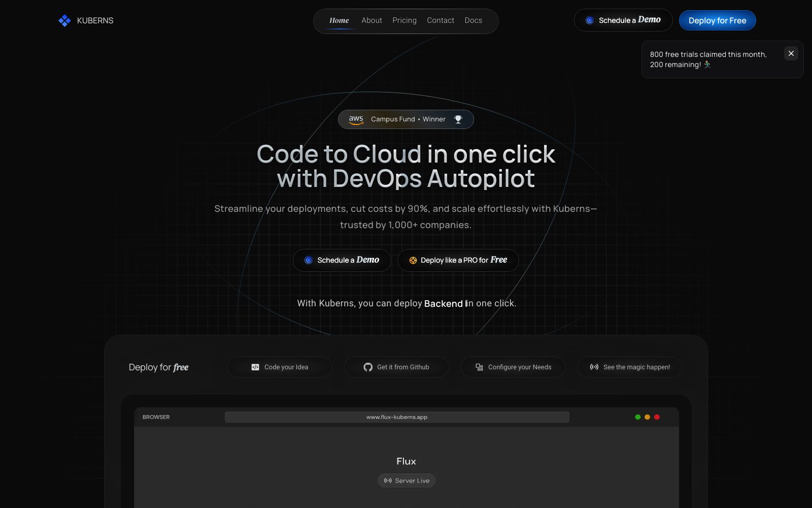Select See the magic happen step
Viewport: 812px width, 508px height.
coord(630,367)
